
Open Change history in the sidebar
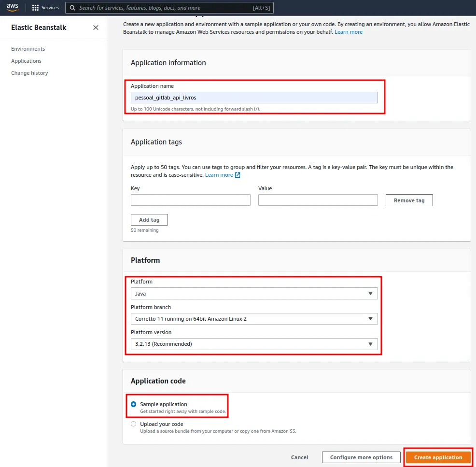29,73
